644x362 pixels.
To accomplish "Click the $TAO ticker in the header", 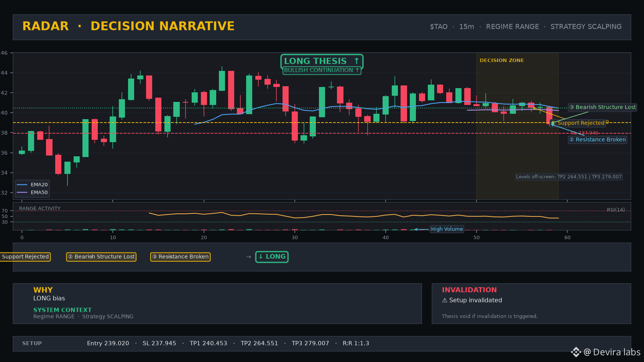I will tap(439, 27).
